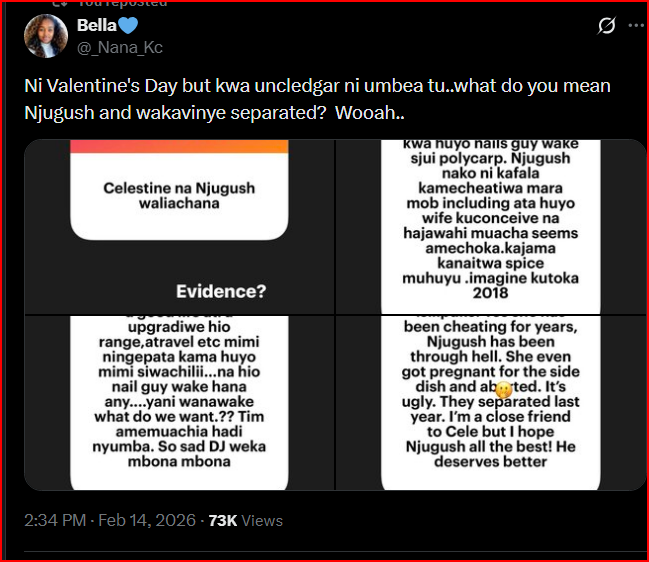Image resolution: width=649 pixels, height=562 pixels.
Task: Open the bottom-left 'DJ weka mbona' image
Action: click(178, 402)
